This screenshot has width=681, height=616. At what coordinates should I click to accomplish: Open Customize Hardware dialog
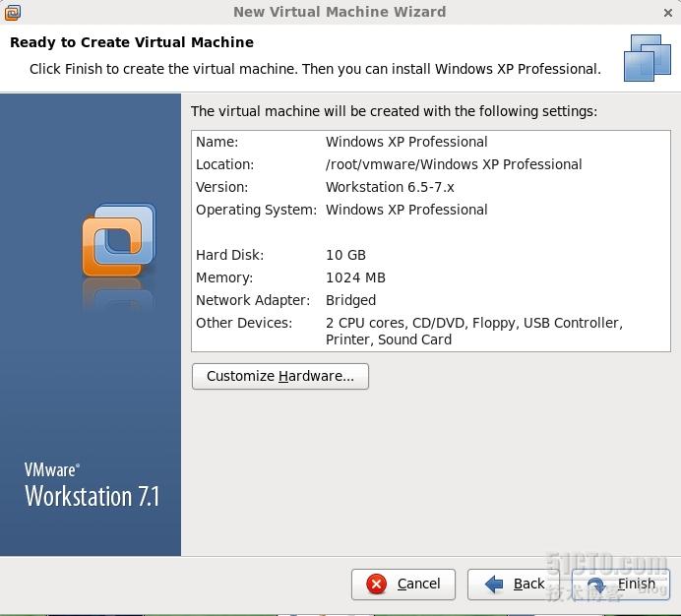click(280, 376)
